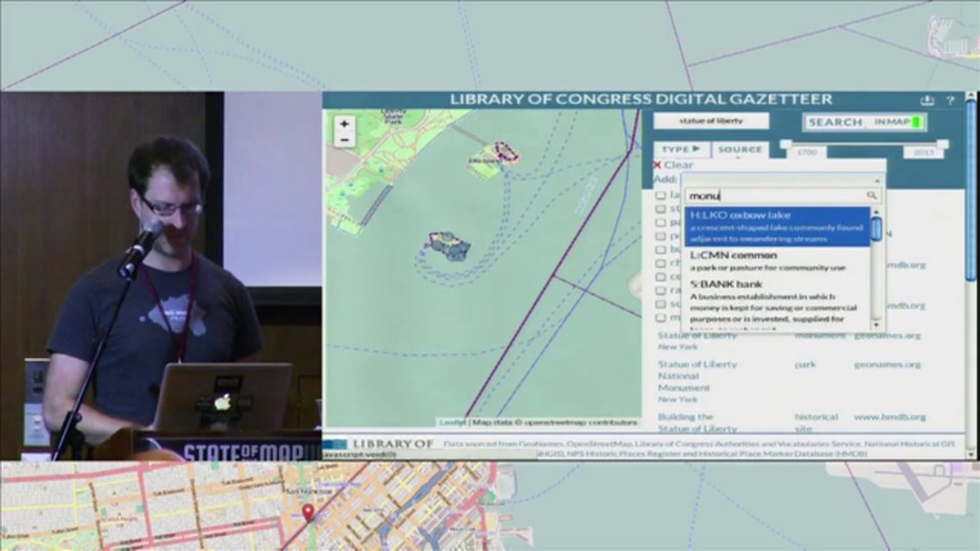Image resolution: width=980 pixels, height=551 pixels.
Task: Open the Source filter tab
Action: click(740, 150)
